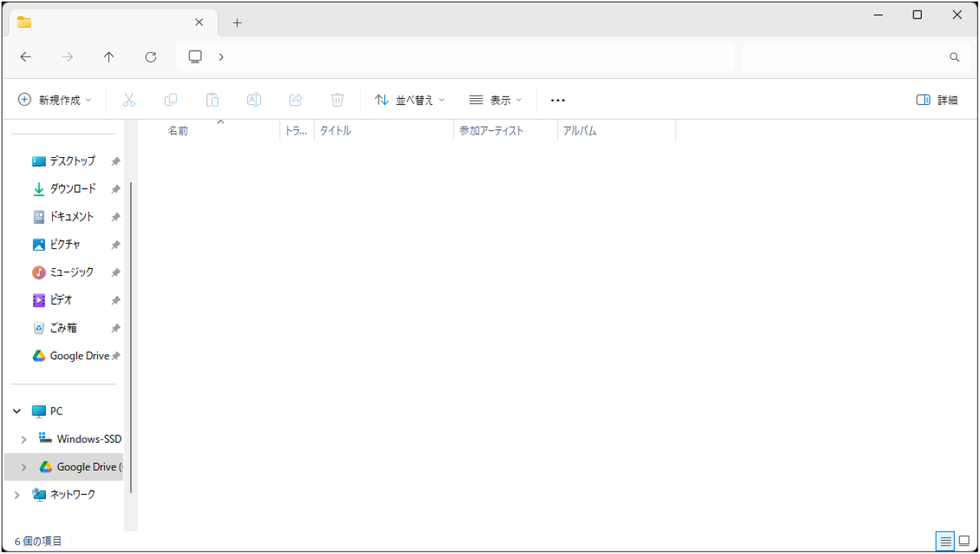Open ミュージック in the sidebar
The width and height of the screenshot is (980, 554).
64,272
